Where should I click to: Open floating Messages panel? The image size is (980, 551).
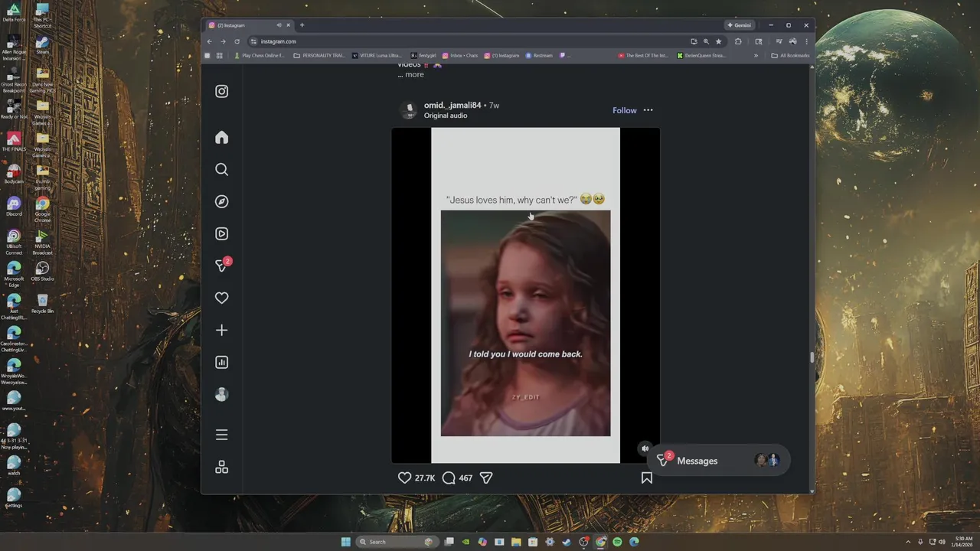point(718,461)
